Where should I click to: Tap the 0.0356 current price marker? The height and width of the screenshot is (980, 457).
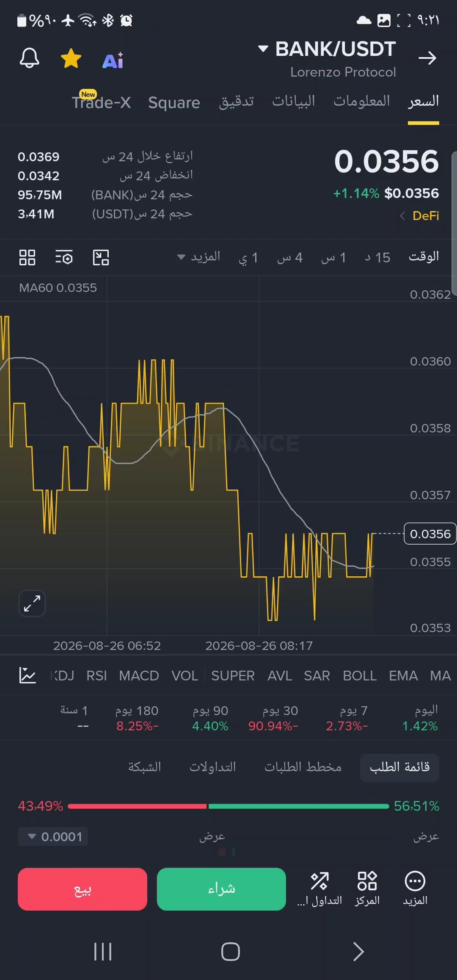point(430,534)
